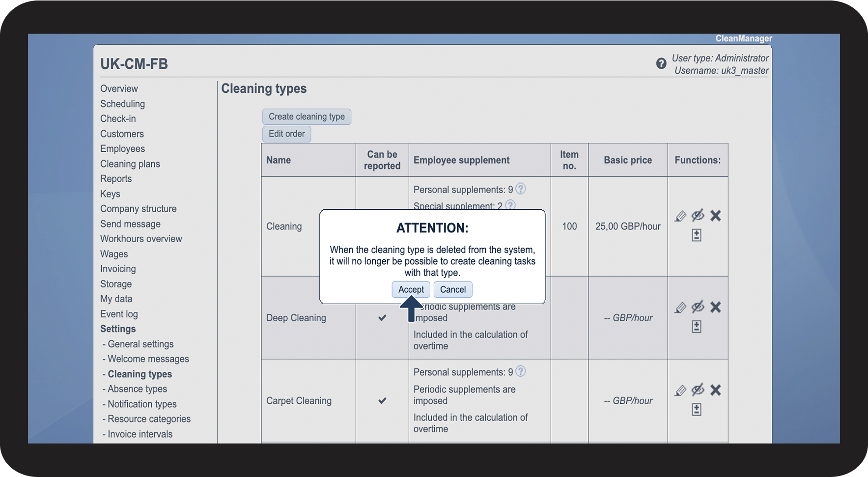Open Cleaning types under Settings

click(x=140, y=374)
